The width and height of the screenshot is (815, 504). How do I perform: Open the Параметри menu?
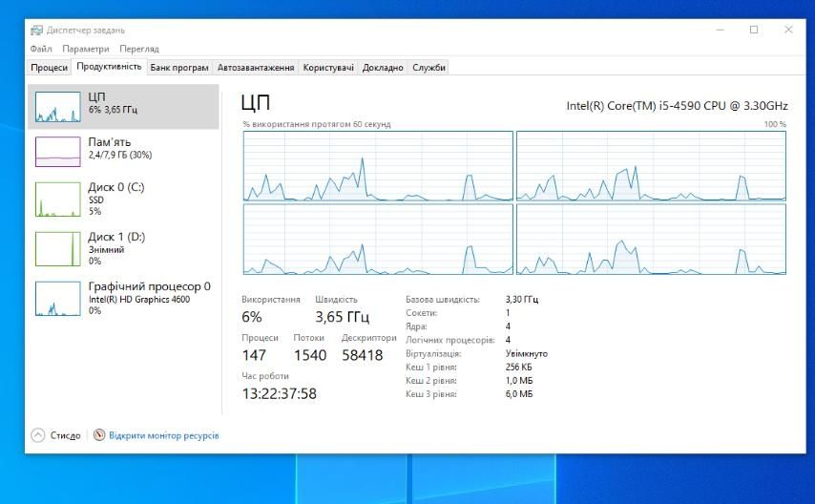86,49
